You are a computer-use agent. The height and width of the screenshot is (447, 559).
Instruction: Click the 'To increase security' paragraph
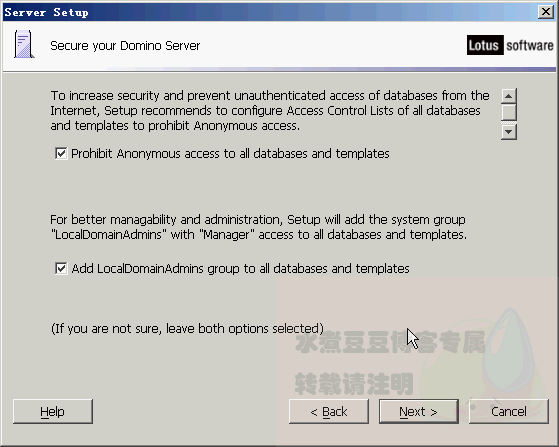point(270,111)
